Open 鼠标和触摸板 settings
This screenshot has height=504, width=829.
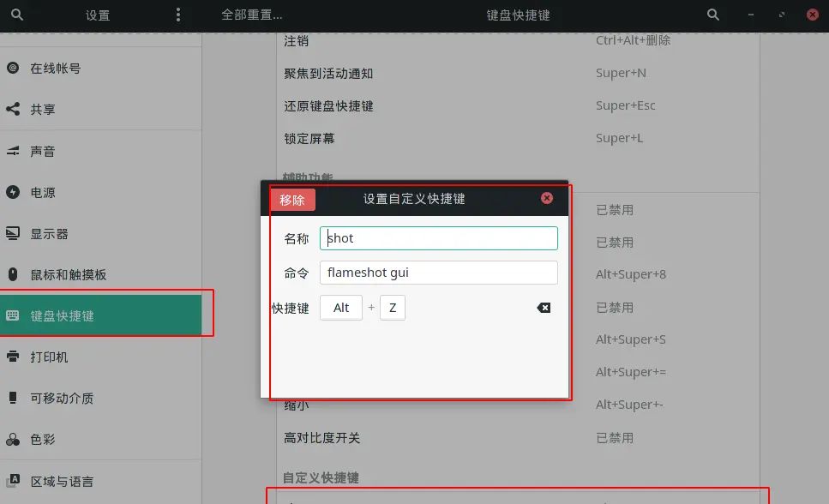(x=100, y=274)
